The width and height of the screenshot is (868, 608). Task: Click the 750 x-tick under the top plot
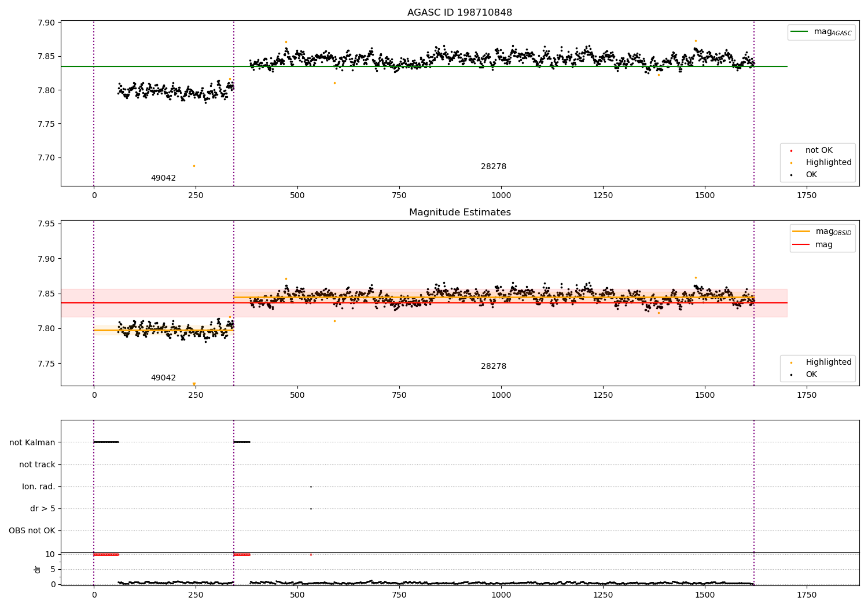click(x=399, y=196)
